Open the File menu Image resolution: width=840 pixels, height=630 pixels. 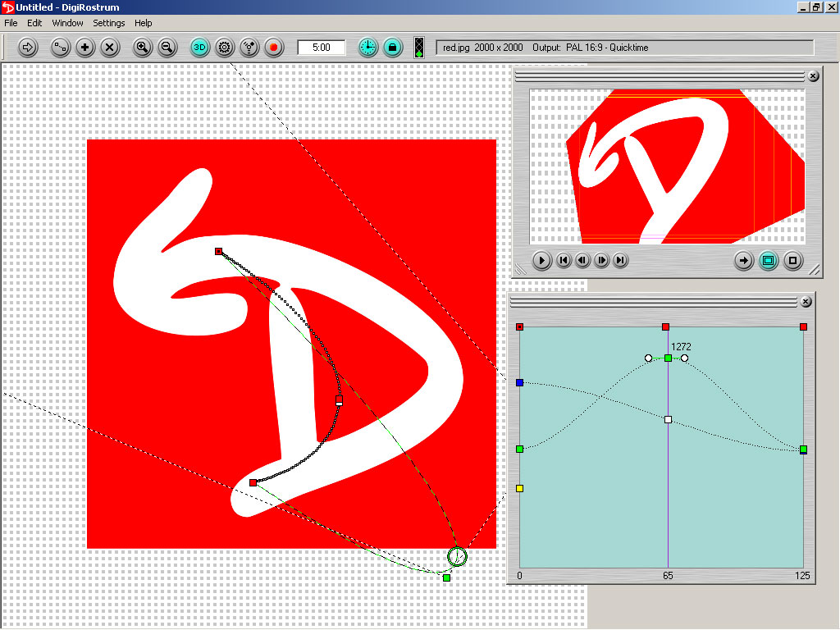pos(11,23)
